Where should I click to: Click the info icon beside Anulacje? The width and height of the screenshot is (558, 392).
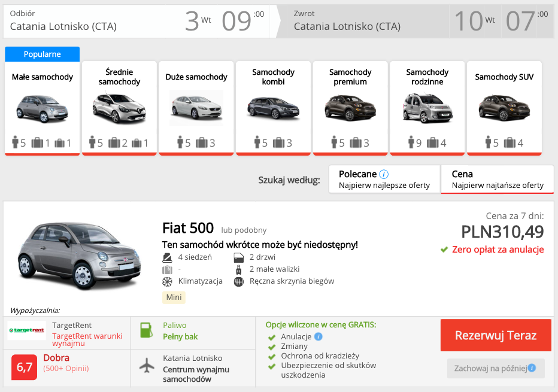click(319, 336)
